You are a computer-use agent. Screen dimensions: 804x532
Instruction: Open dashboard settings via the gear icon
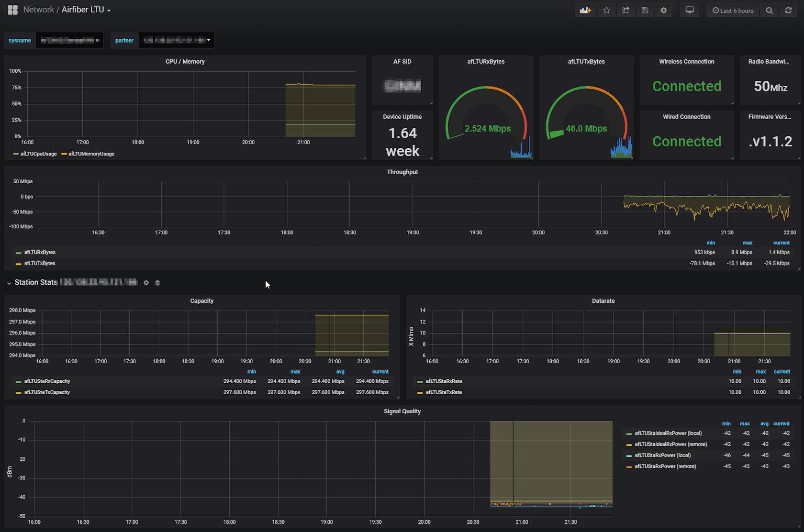click(x=663, y=10)
